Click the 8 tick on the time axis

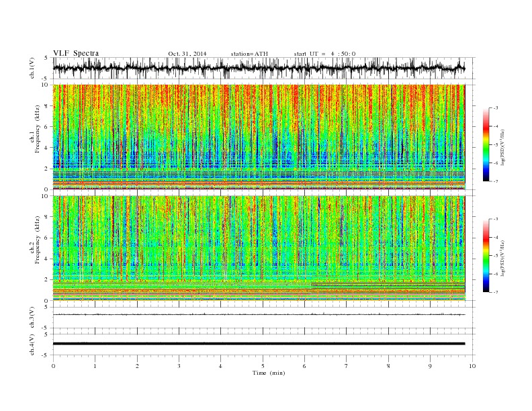pos(388,366)
